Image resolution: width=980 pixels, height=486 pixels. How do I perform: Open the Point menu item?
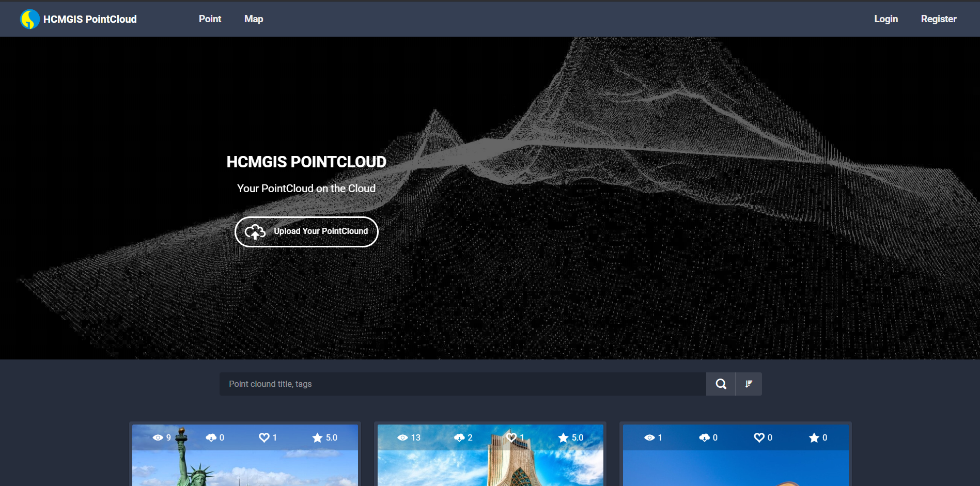(210, 19)
